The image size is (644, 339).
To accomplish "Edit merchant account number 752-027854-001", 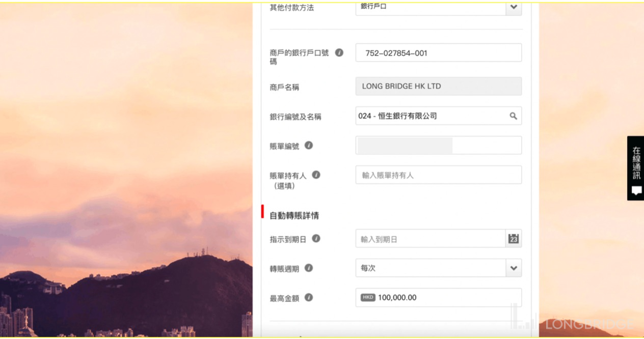I will pyautogui.click(x=439, y=53).
